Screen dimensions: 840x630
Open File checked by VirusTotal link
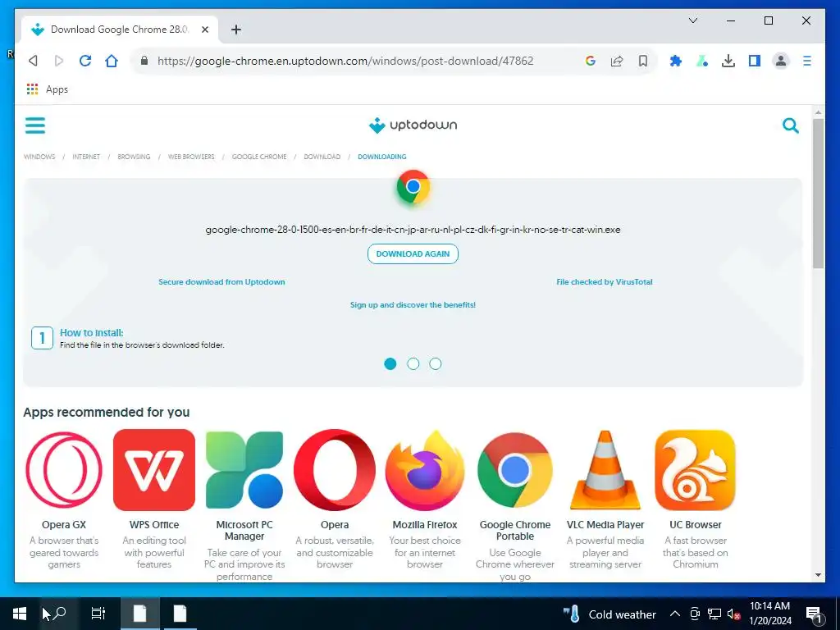coord(605,282)
